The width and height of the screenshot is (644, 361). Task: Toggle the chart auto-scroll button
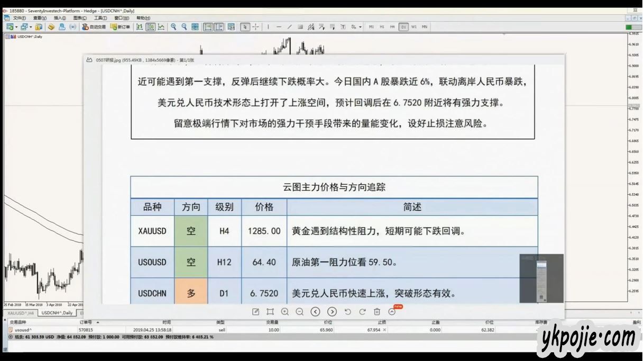point(208,27)
